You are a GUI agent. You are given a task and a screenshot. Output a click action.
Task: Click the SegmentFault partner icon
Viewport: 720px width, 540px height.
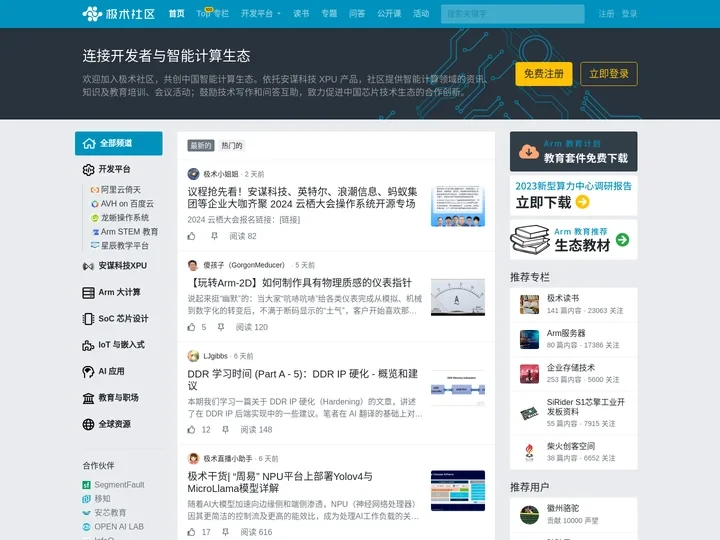86,485
